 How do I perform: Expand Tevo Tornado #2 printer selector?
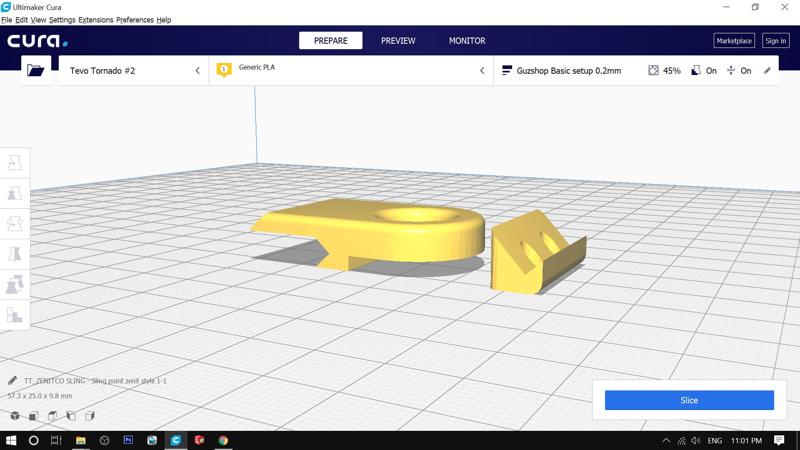click(133, 70)
